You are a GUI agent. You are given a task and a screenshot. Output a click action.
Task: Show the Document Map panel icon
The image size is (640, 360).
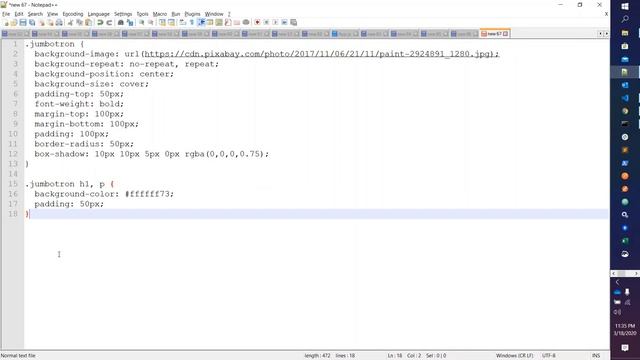[219, 22]
